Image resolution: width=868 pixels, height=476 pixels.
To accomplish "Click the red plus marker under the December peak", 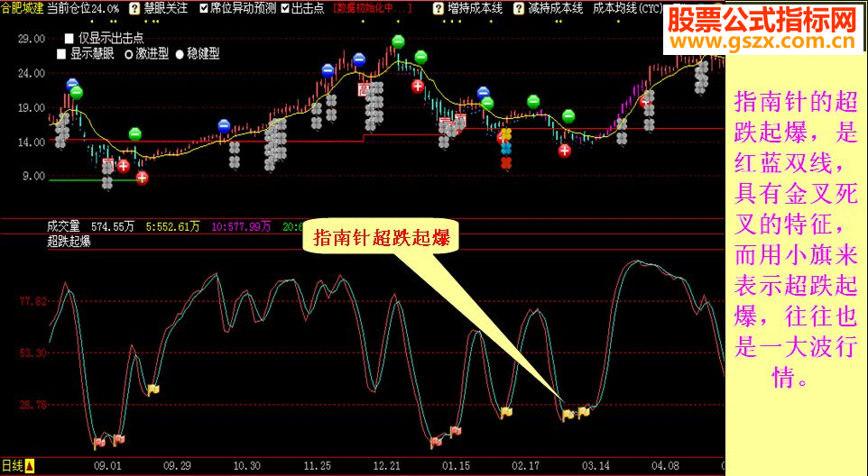I will point(418,86).
